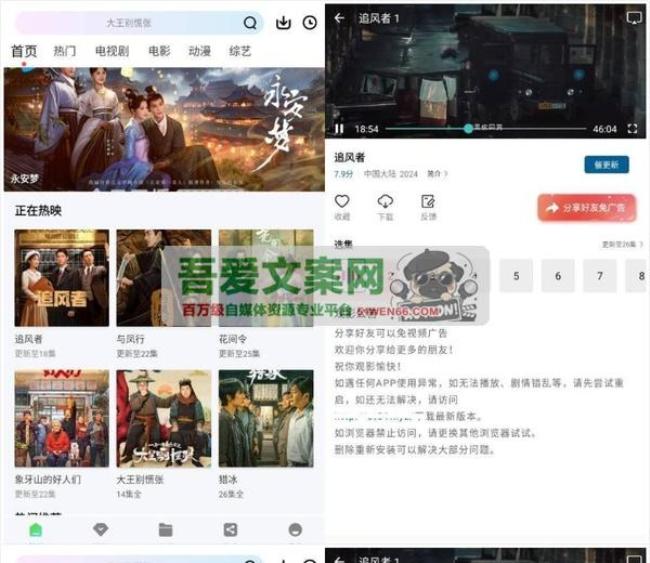Click 催更新 button
Viewport: 650px width, 563px height.
pos(606,165)
